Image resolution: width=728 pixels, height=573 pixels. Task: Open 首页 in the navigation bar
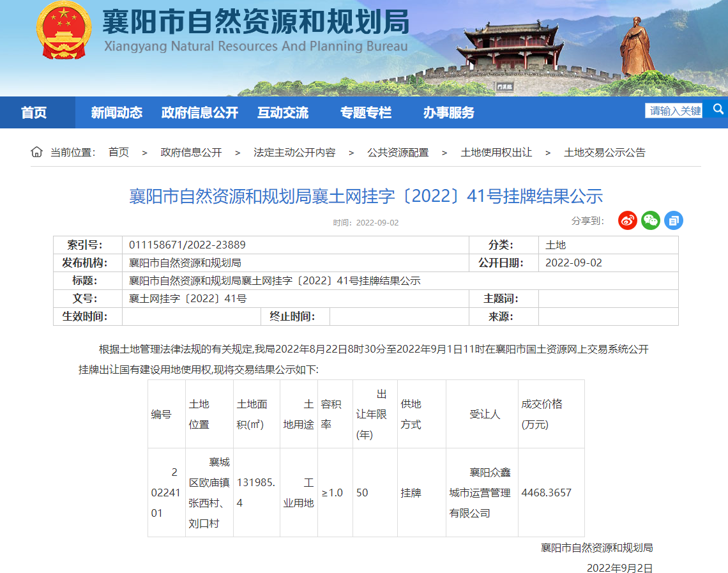point(34,112)
